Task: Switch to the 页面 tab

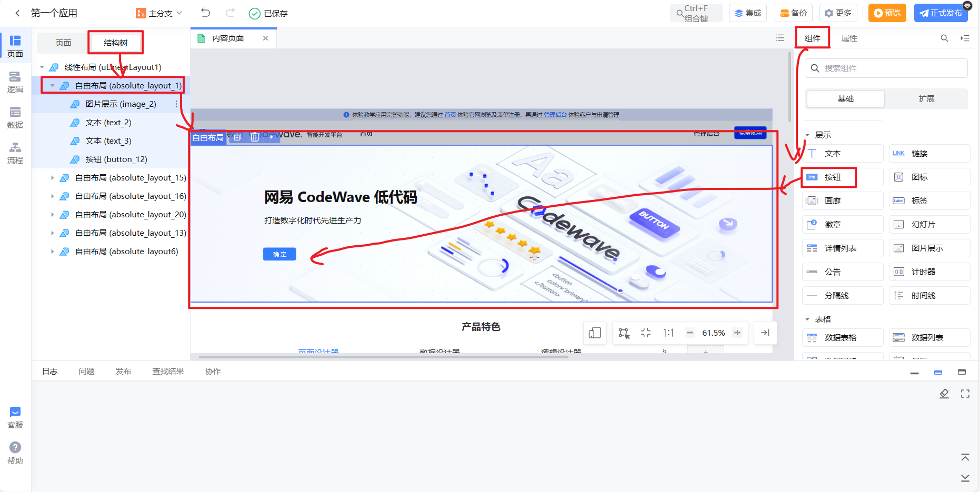Action: tap(63, 43)
